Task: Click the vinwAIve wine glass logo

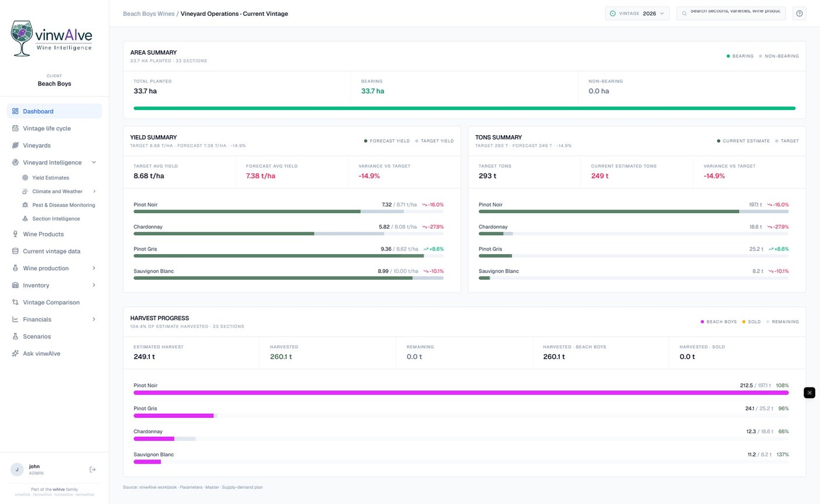Action: click(x=22, y=38)
